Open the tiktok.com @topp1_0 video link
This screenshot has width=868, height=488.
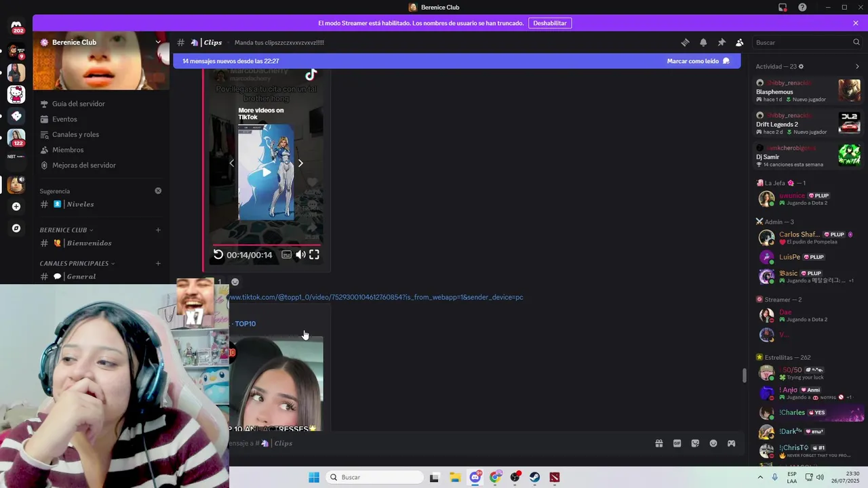(375, 298)
